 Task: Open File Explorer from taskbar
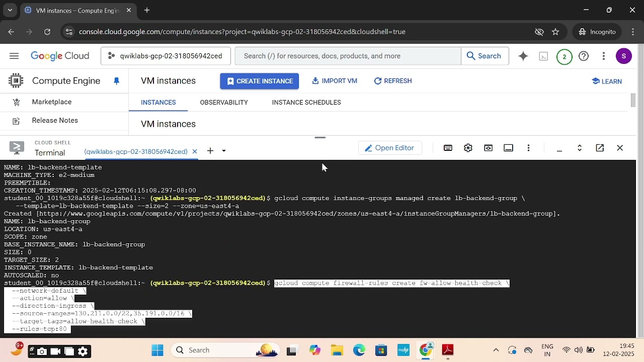pos(337,350)
